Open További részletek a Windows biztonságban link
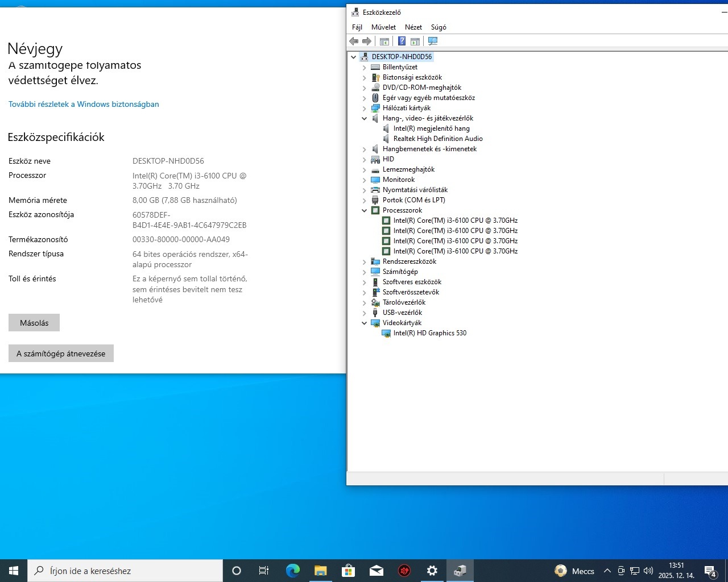This screenshot has width=728, height=582. point(84,105)
